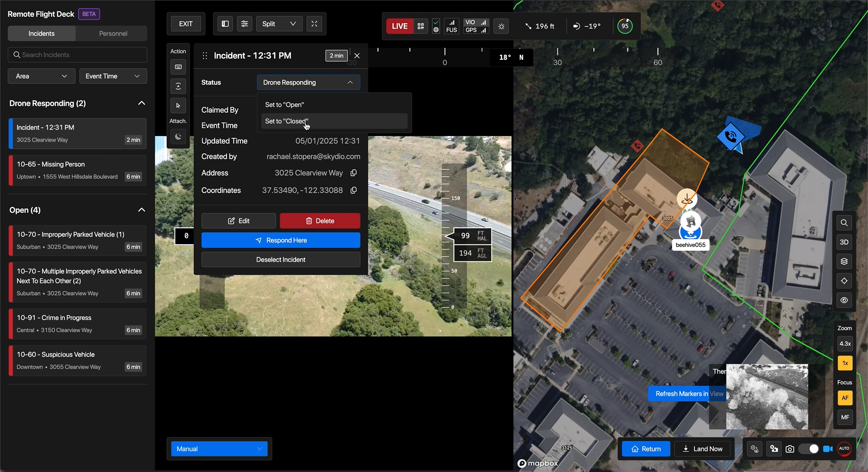Open the Manual flight mode dropdown
This screenshot has height=472, width=868.
pyautogui.click(x=219, y=449)
